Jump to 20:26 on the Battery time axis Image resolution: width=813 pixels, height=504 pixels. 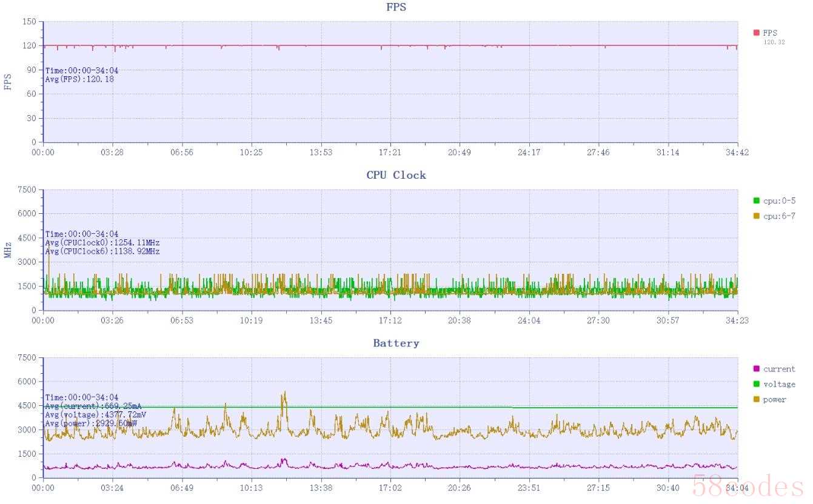459,488
